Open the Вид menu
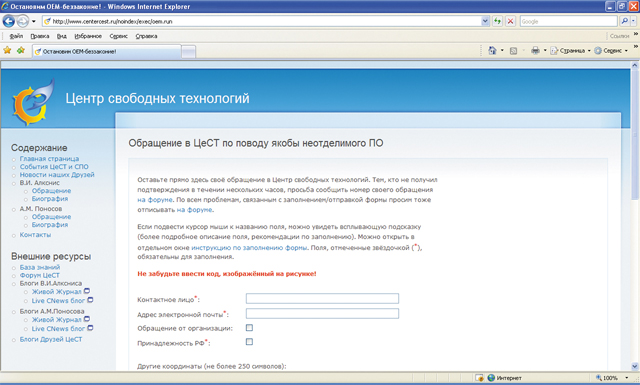Image resolution: width=640 pixels, height=385 pixels. point(62,36)
